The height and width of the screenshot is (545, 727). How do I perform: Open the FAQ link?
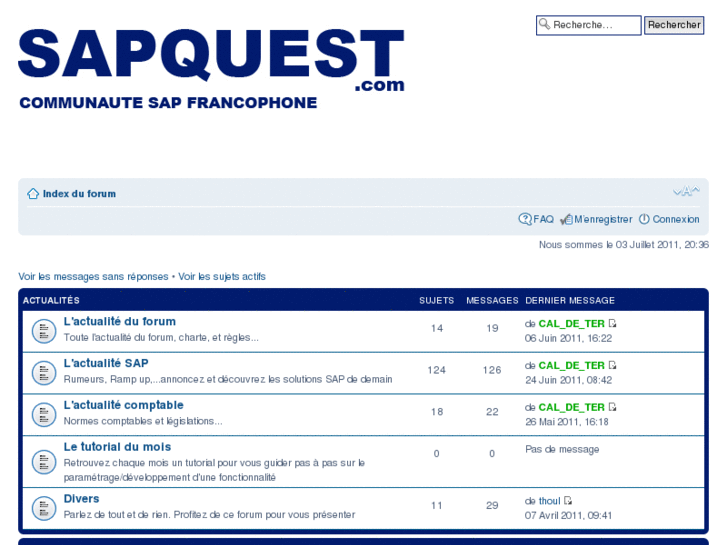[543, 219]
